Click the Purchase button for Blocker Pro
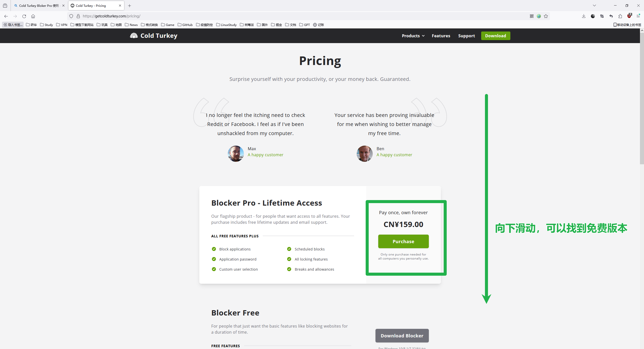The width and height of the screenshot is (644, 349). [403, 241]
